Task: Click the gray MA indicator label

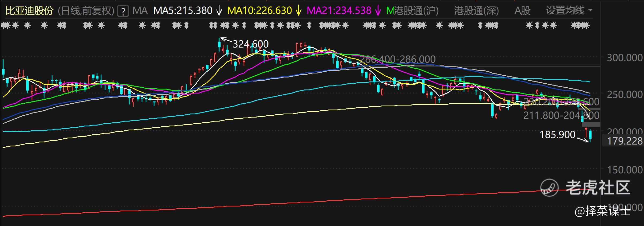Action: 140,11
